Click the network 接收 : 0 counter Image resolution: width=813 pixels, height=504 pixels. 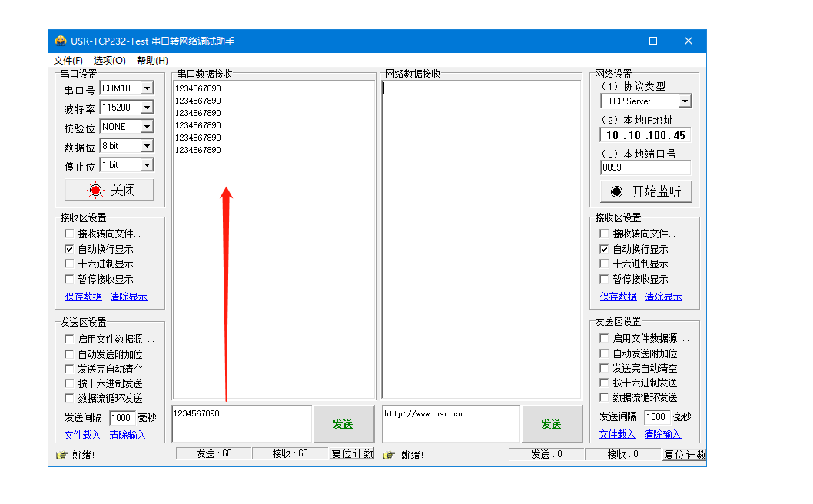(623, 455)
